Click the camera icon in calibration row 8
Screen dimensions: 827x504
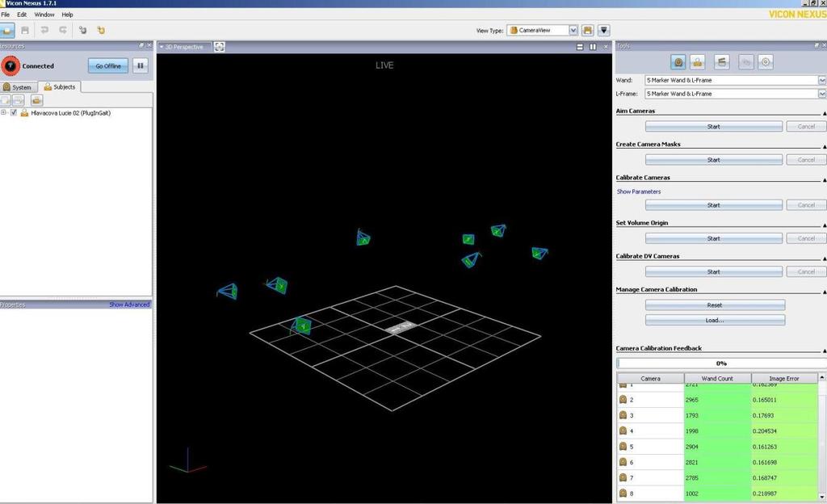[623, 493]
